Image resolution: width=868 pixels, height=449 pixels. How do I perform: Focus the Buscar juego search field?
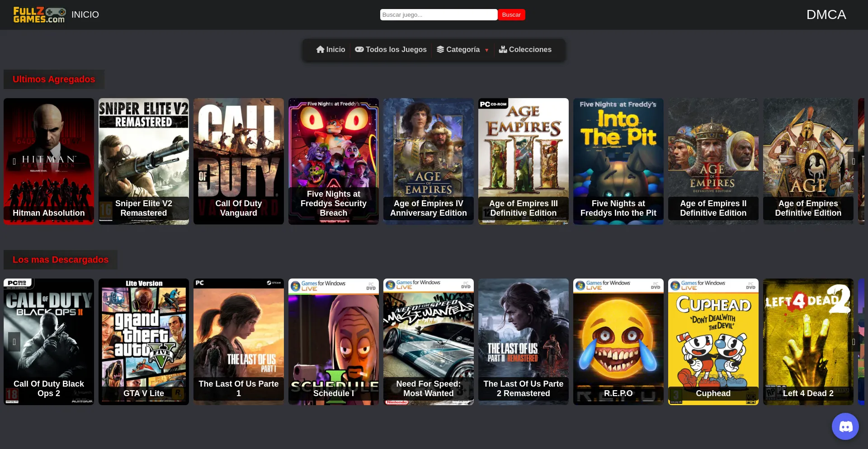coord(439,14)
